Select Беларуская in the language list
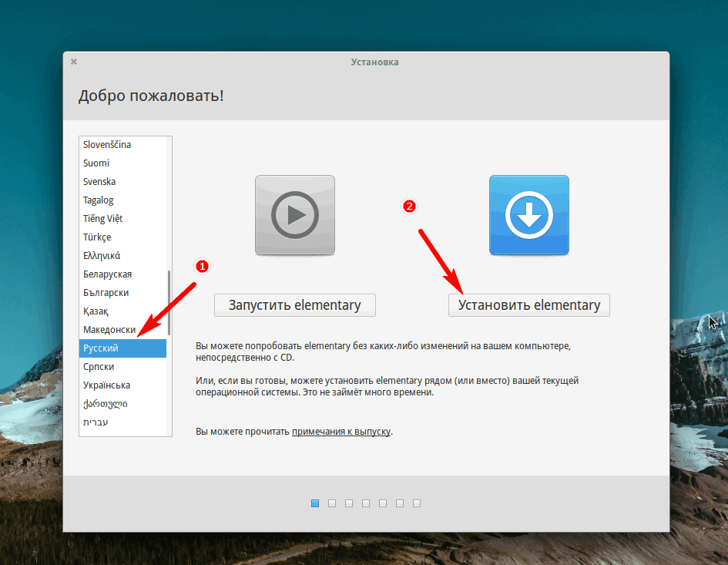This screenshot has height=565, width=728. [122, 274]
